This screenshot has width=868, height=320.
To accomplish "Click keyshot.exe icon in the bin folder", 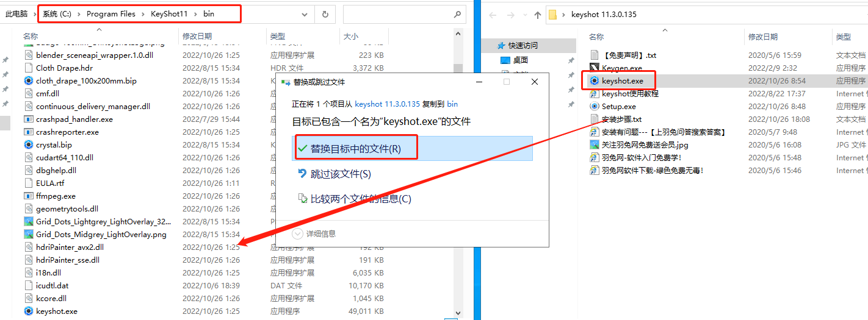I will tap(28, 311).
